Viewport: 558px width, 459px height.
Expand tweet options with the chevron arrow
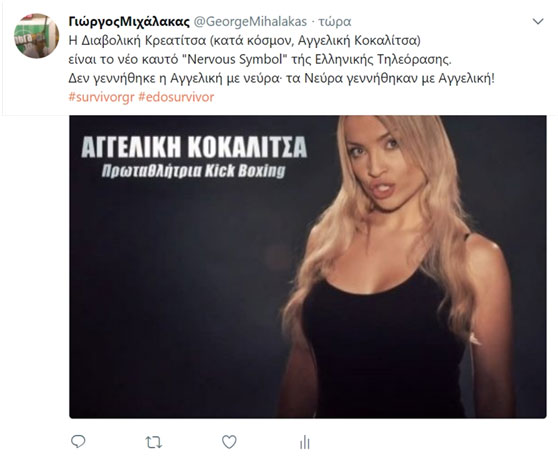point(538,22)
